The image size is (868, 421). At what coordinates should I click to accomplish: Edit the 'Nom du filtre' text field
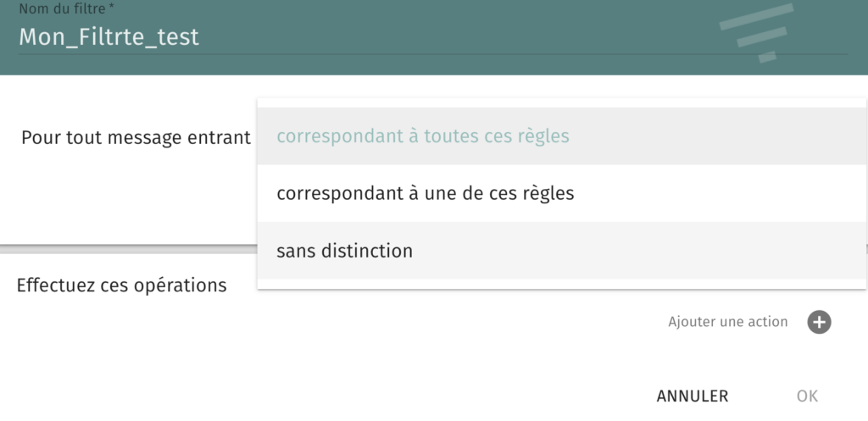point(433,36)
